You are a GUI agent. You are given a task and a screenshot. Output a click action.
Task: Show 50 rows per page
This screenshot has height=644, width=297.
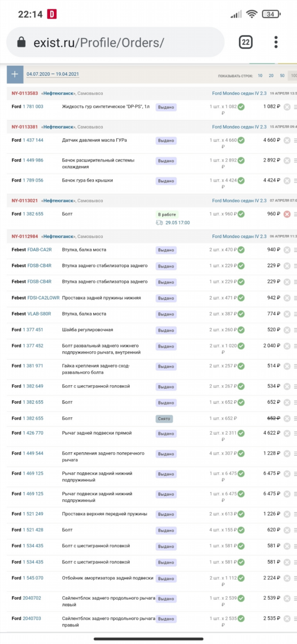click(x=282, y=75)
